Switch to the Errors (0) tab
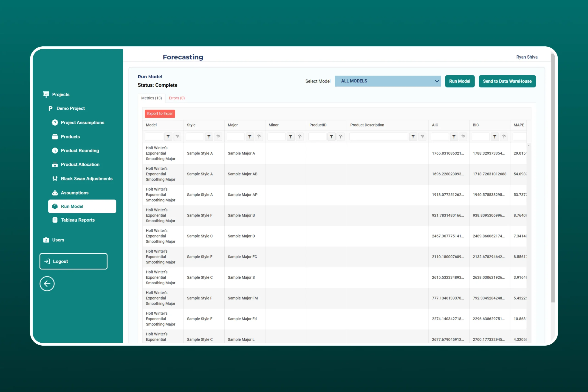 click(176, 98)
